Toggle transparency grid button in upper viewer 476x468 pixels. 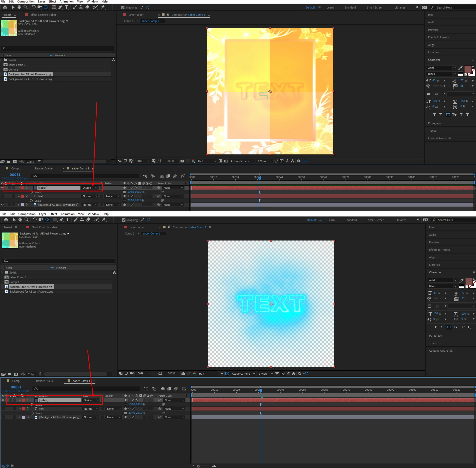(x=226, y=161)
